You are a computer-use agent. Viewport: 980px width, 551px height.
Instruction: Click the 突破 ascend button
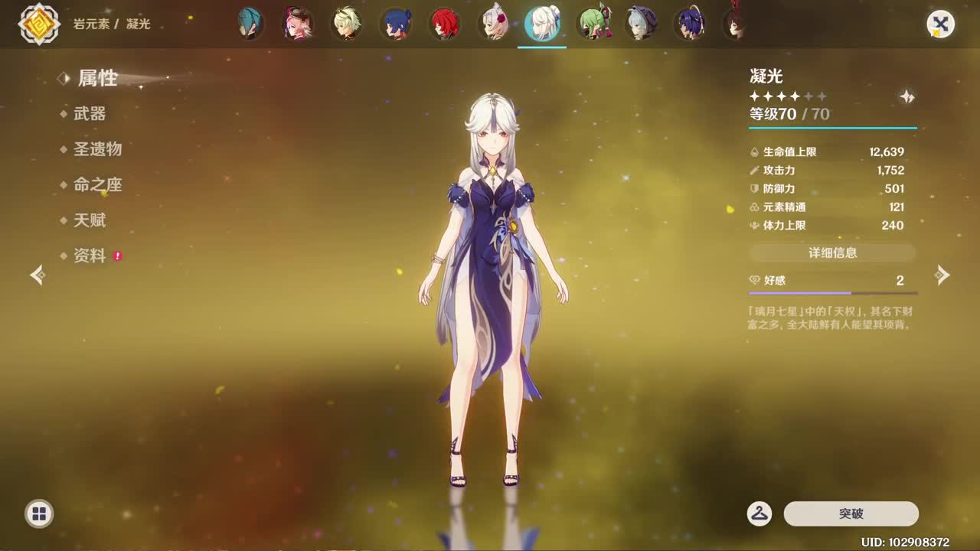click(x=851, y=514)
